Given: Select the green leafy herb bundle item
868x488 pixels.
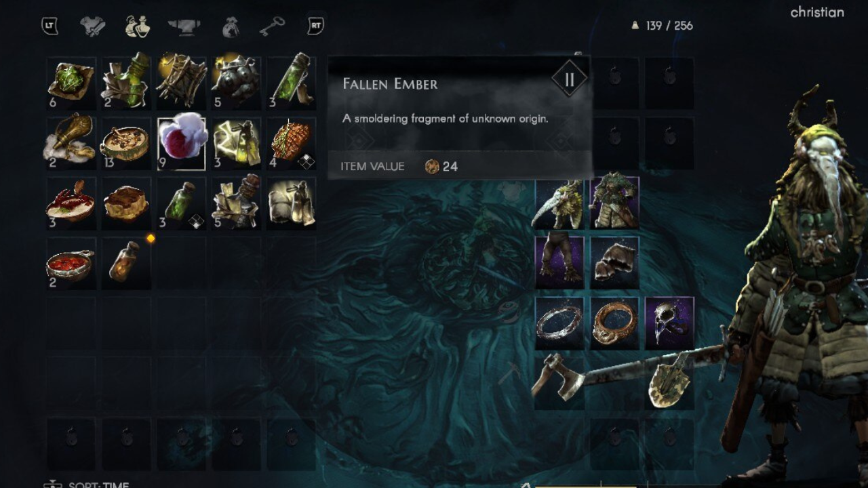Looking at the screenshot, I should click(71, 83).
